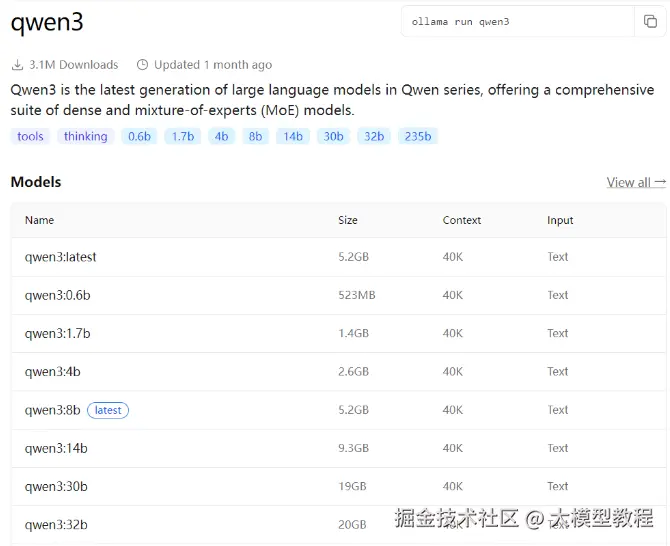Click the Models section heading

tap(36, 182)
